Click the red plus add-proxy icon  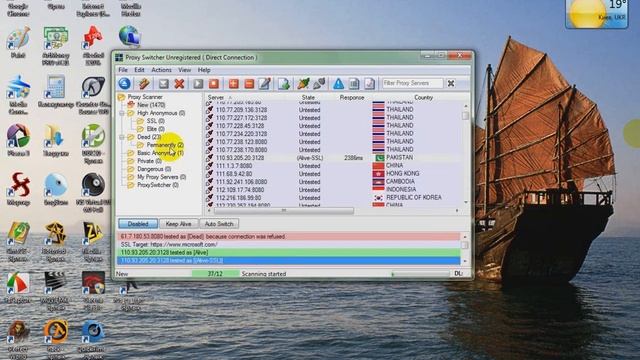pyautogui.click(x=233, y=84)
